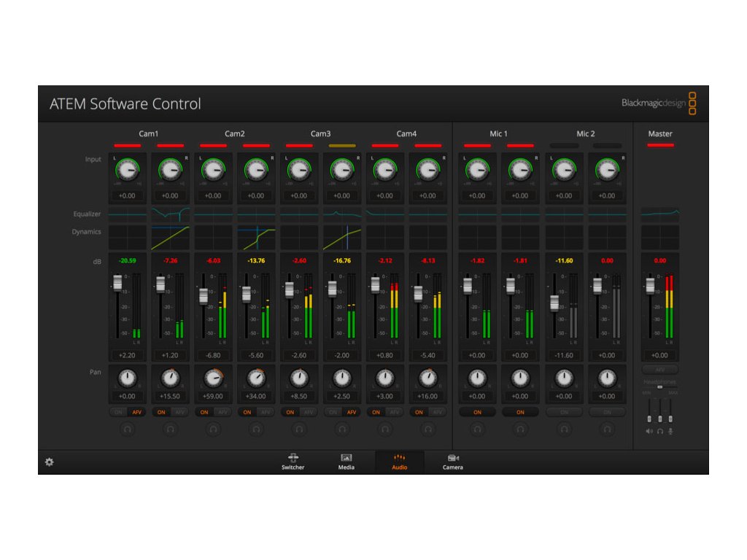This screenshot has width=747, height=560.
Task: Click the Cam2 left channel fader handle
Action: pyautogui.click(x=204, y=296)
